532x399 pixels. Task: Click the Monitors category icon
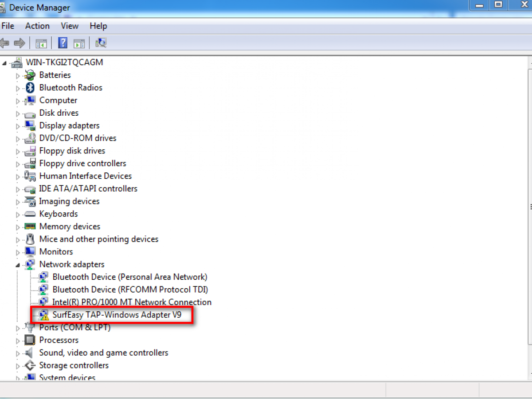[x=30, y=252]
